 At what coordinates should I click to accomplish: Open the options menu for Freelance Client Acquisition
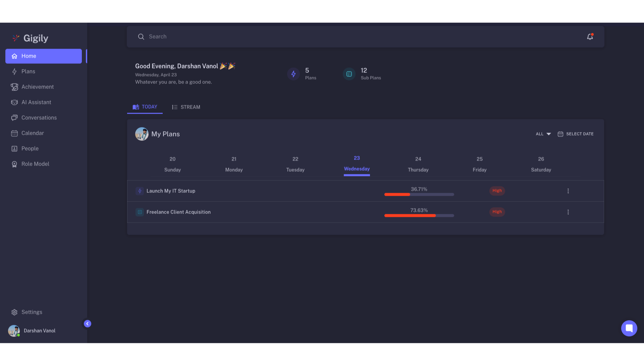[568, 212]
